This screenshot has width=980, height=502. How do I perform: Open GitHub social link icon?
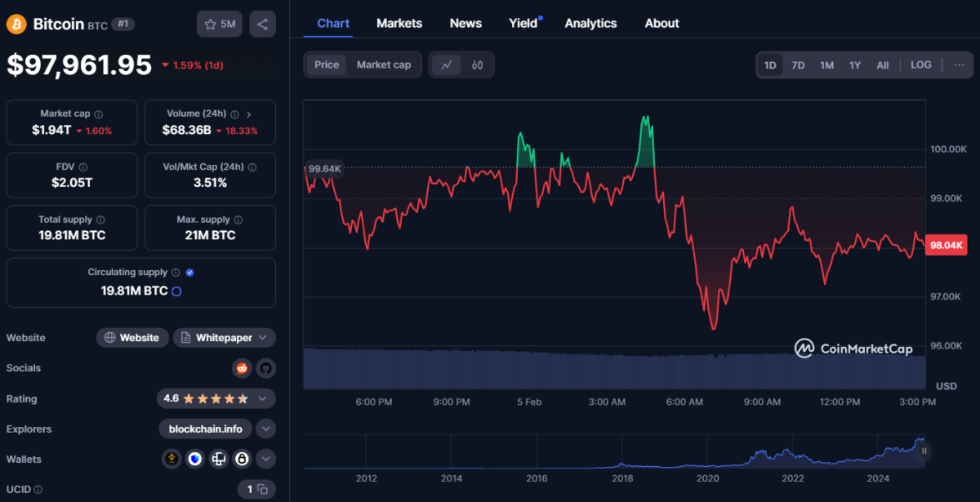tap(265, 368)
